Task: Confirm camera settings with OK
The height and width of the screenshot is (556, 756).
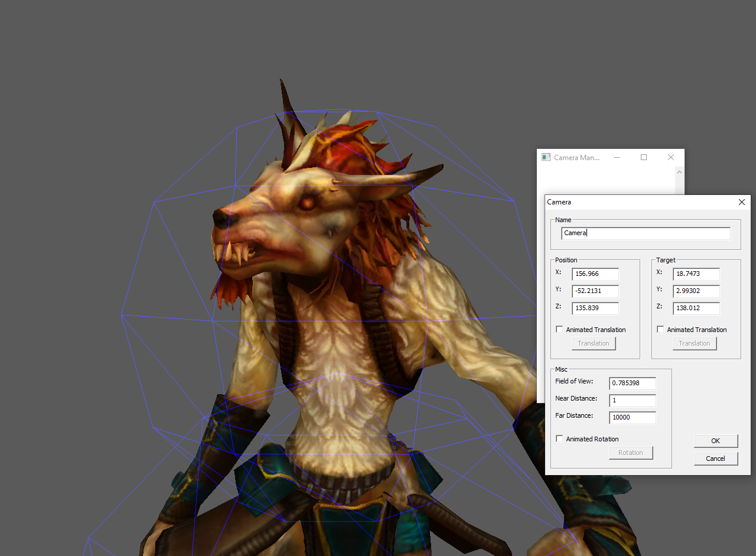Action: [x=716, y=441]
